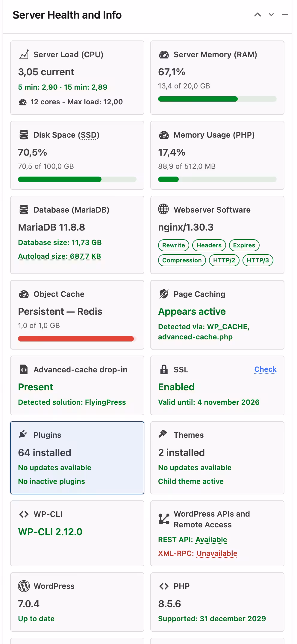Image resolution: width=297 pixels, height=644 pixels.
Task: Open the REST API Available link
Action: pos(211,540)
